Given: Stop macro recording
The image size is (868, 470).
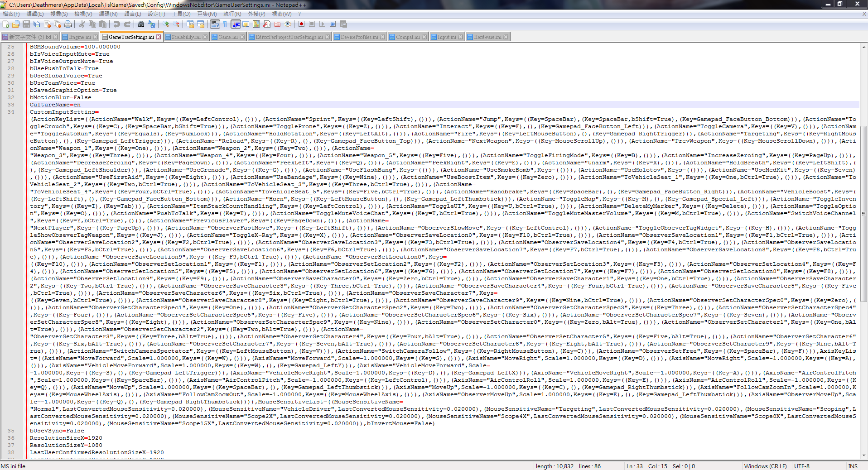Looking at the screenshot, I should click(x=312, y=24).
